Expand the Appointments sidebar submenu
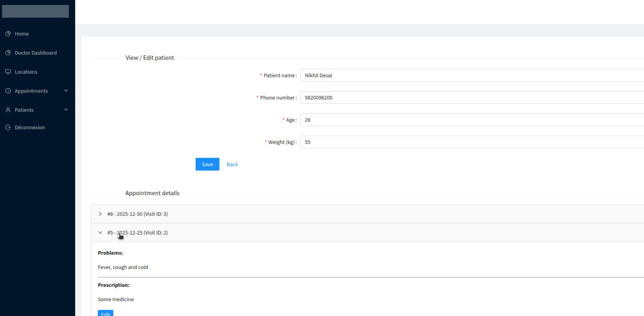 pyautogui.click(x=66, y=91)
